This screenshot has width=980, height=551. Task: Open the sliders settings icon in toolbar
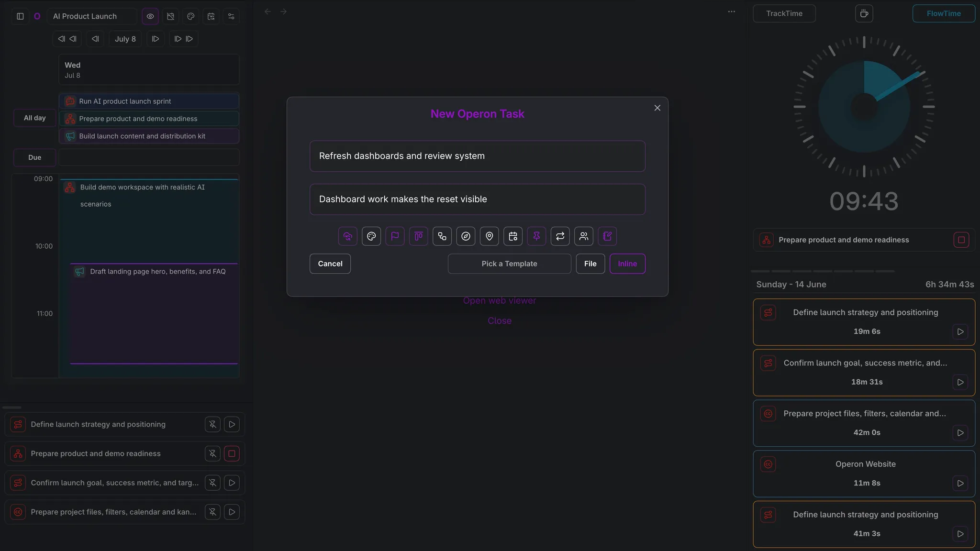click(231, 16)
